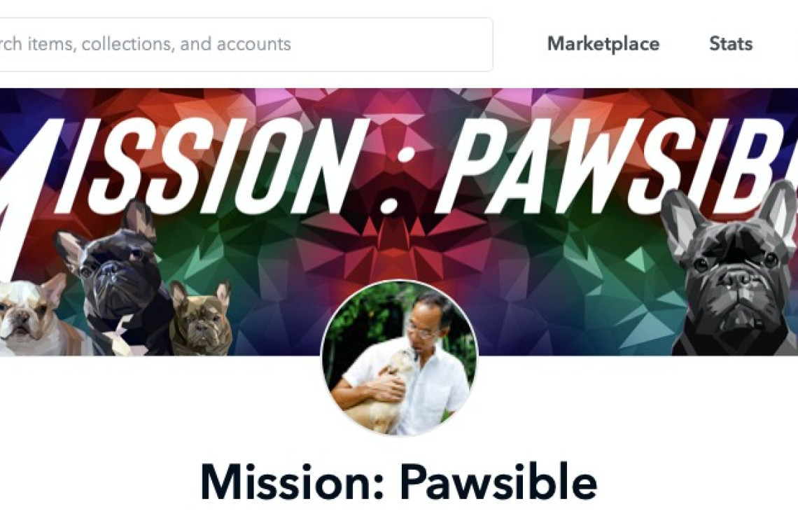Go to the Stats page
This screenshot has width=798, height=532.
(731, 44)
